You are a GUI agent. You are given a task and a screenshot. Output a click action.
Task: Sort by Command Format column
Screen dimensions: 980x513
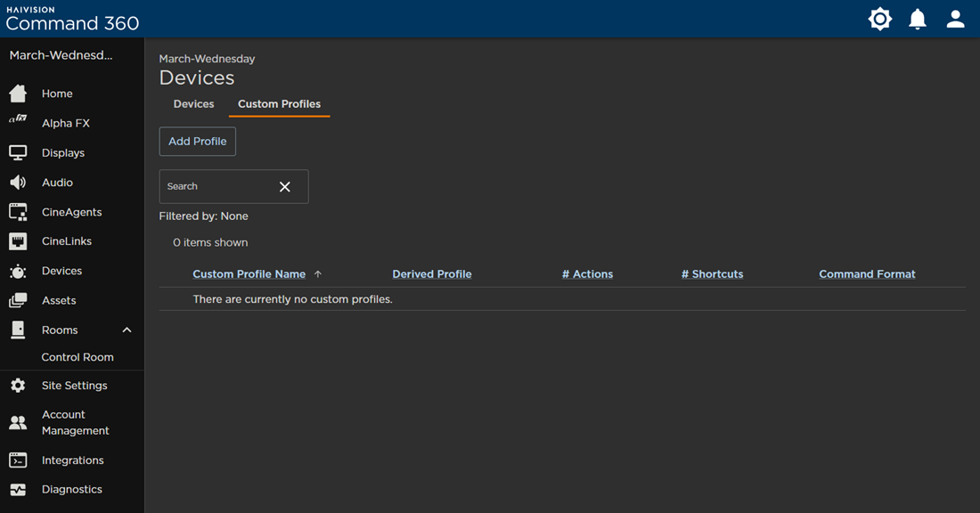[867, 274]
